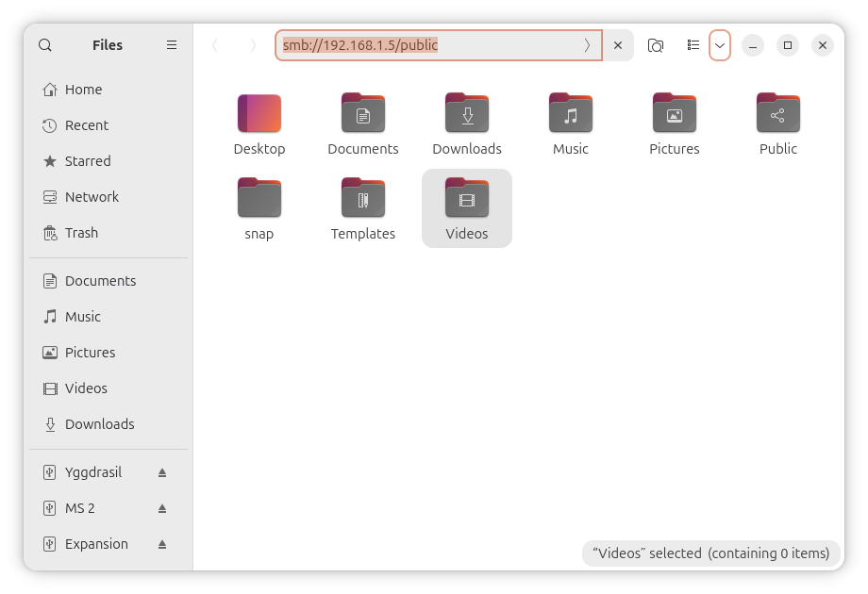Select Network in the sidebar
Screen dimensions: 868x594
(x=92, y=197)
